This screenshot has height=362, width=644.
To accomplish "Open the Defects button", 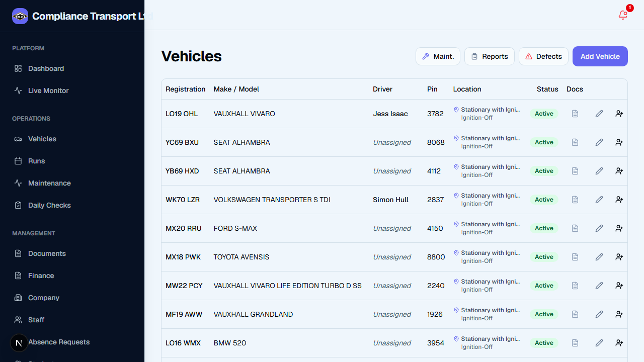I will 543,56.
